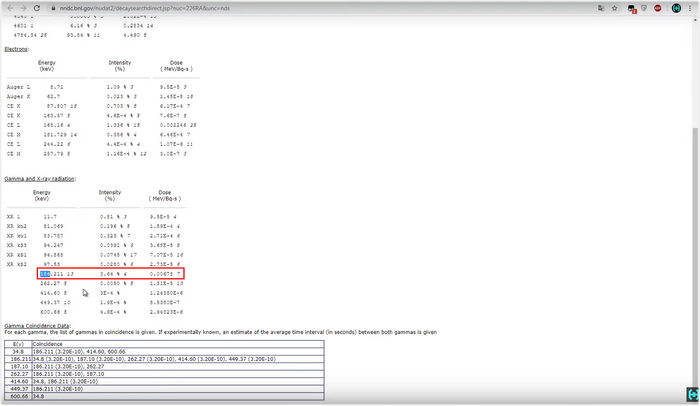The height and width of the screenshot is (406, 700).
Task: Open the Chrome three-dot menu
Action: (690, 6)
